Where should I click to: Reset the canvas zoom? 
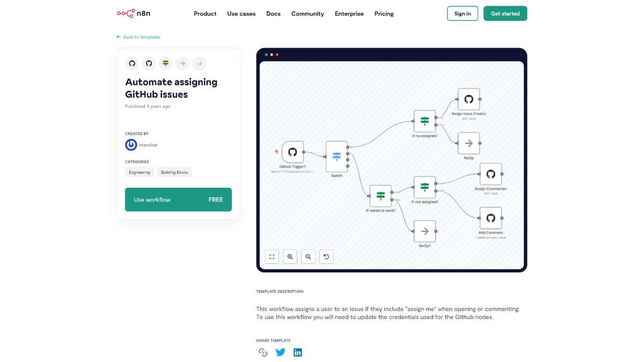(x=326, y=257)
